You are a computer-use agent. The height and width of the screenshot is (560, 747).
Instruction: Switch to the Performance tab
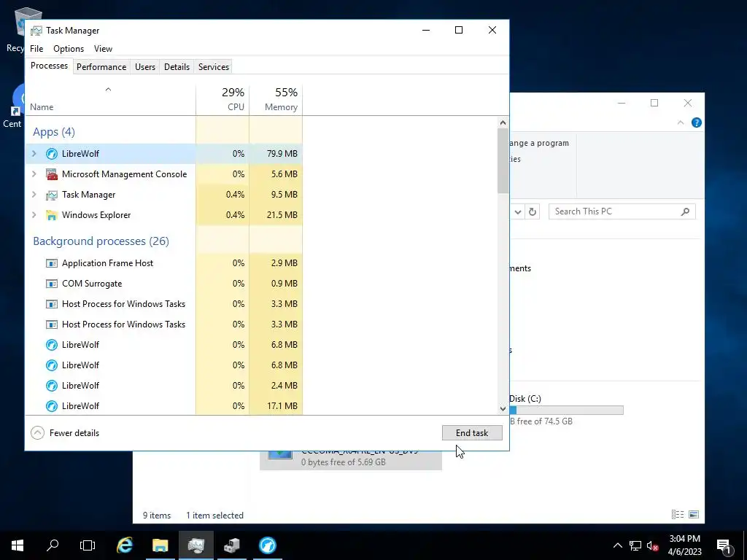tap(101, 67)
